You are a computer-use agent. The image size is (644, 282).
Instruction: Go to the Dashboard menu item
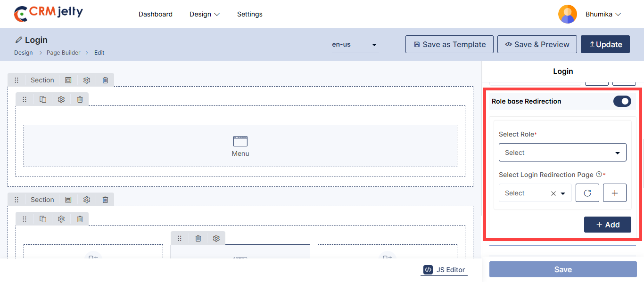coord(156,14)
